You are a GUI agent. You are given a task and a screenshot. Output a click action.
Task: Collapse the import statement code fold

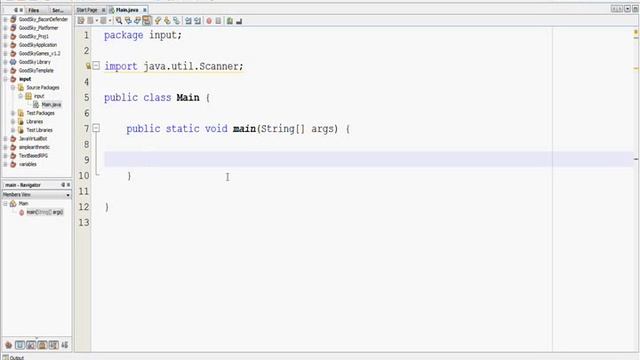click(x=96, y=65)
